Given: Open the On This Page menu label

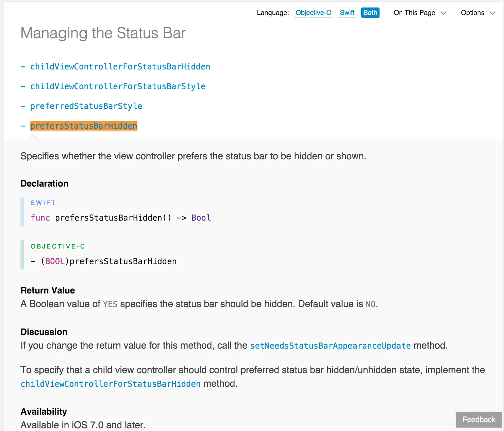Looking at the screenshot, I should (x=414, y=13).
